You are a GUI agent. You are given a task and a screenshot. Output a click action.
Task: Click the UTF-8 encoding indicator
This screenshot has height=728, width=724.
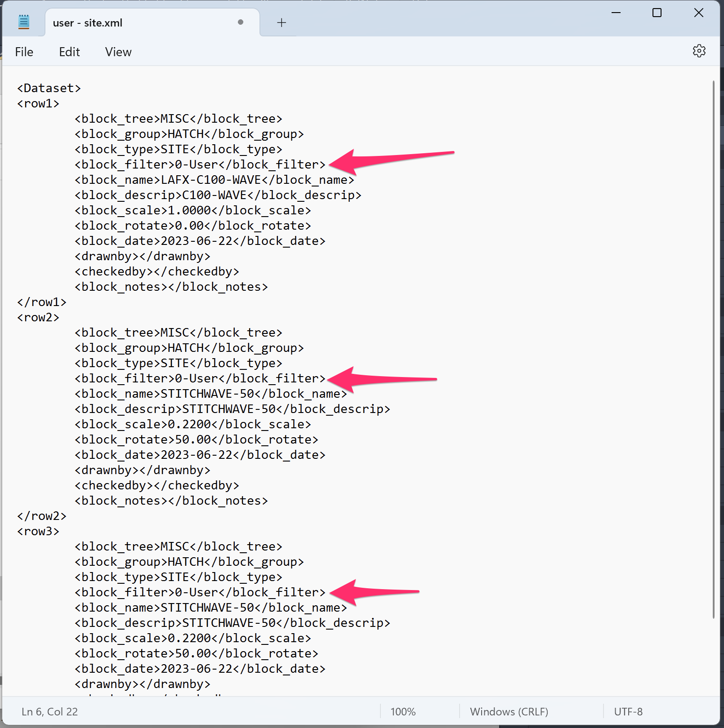[628, 712]
